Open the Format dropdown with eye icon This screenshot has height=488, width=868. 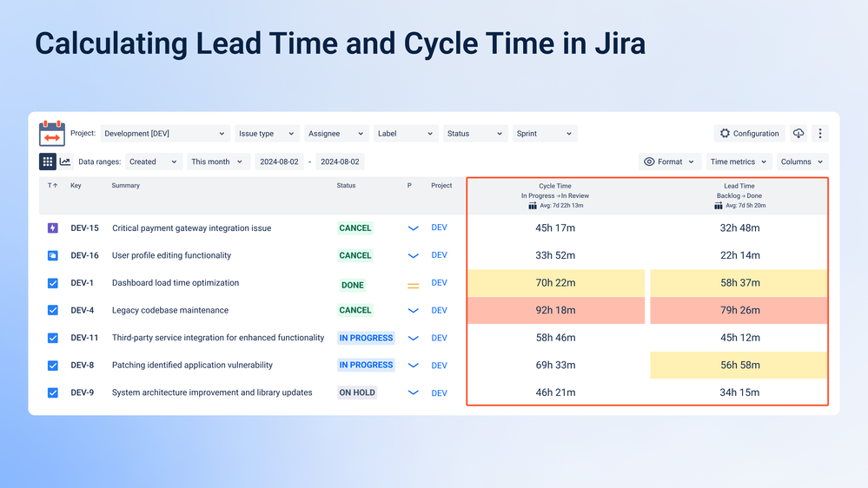[x=670, y=162]
